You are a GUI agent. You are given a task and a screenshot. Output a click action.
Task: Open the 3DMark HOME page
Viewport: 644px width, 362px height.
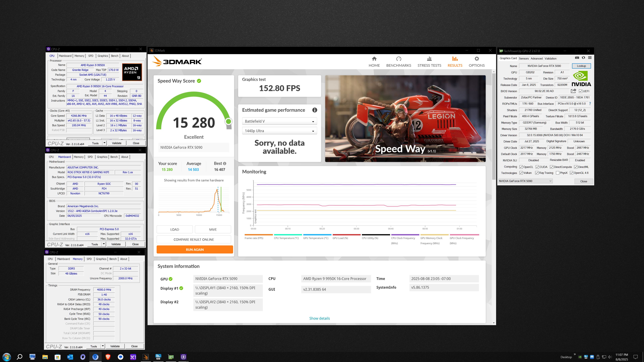click(x=374, y=62)
